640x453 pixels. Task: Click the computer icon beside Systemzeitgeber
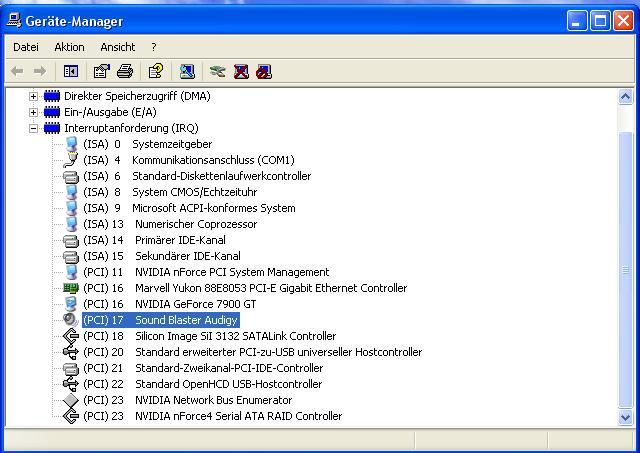(x=71, y=144)
